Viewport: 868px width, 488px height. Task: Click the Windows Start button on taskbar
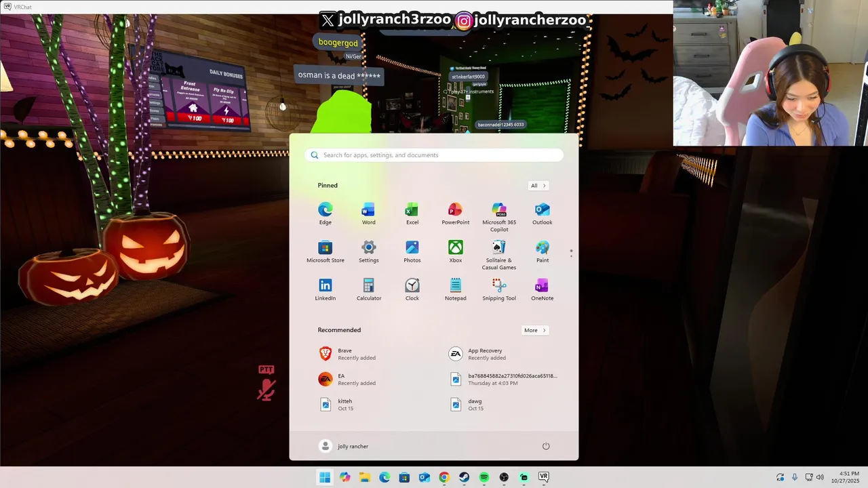pos(325,477)
